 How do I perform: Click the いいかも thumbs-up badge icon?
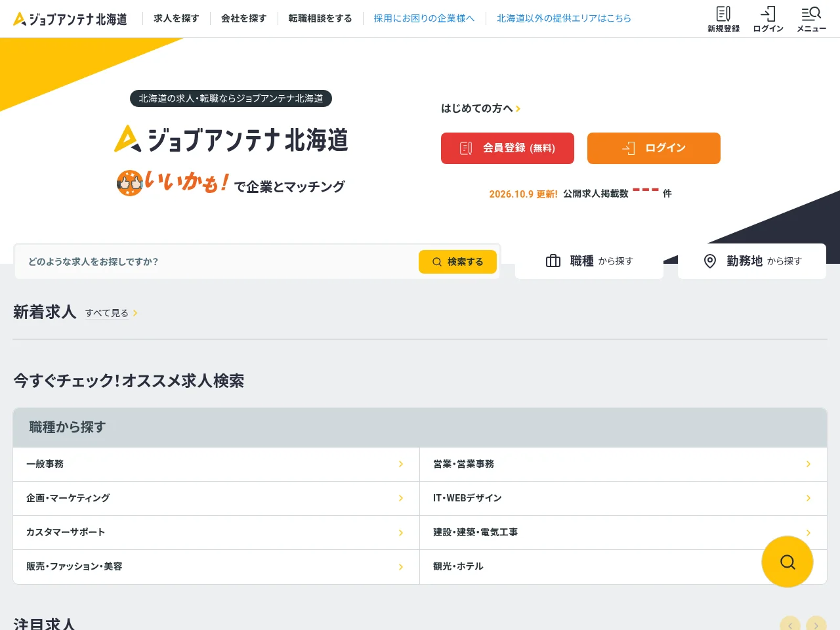129,183
